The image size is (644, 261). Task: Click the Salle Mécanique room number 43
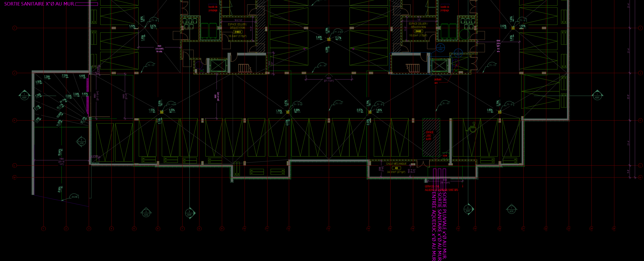[x=396, y=168]
